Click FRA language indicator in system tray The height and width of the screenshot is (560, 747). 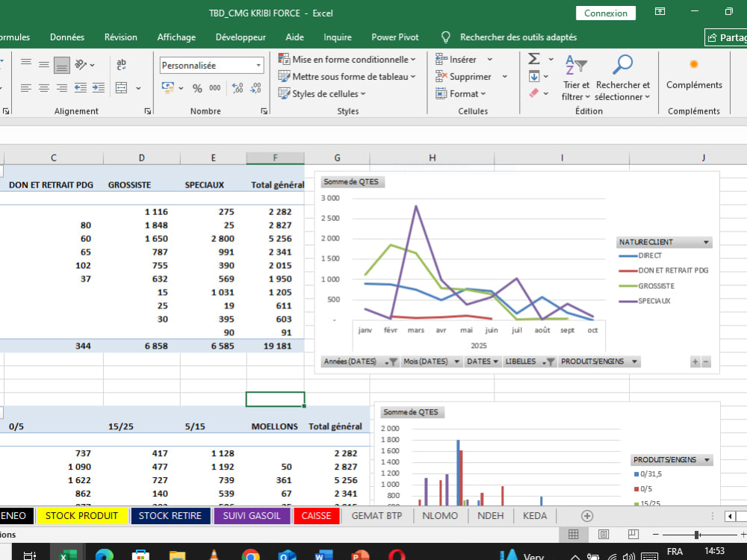point(675,552)
